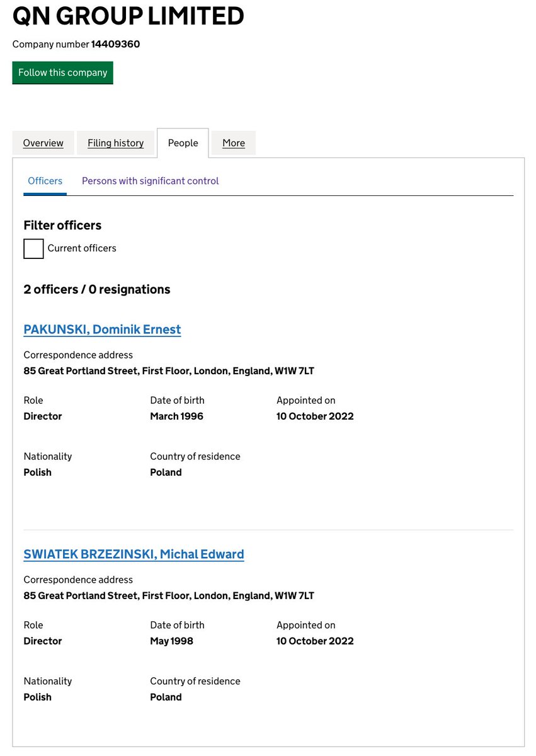The width and height of the screenshot is (536, 756).
Task: Click Pakunski's appointed date 10 October 2022
Action: coord(315,416)
